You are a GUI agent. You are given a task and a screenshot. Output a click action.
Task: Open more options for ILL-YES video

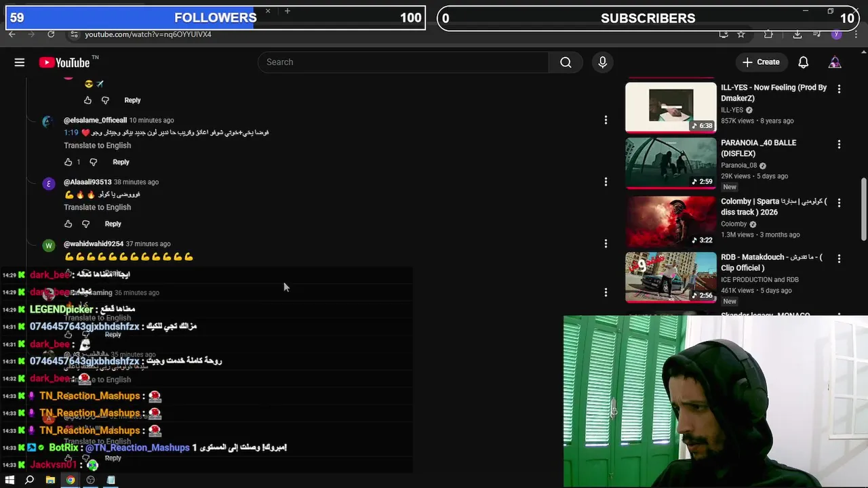pos(839,89)
